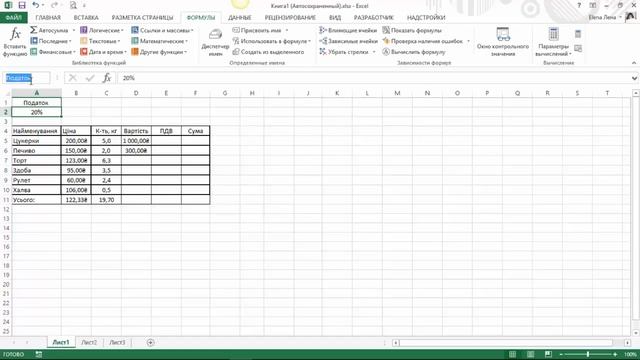The width and height of the screenshot is (640, 360).
Task: Open the НАДСТРОЙКИ tab
Action: click(x=426, y=18)
